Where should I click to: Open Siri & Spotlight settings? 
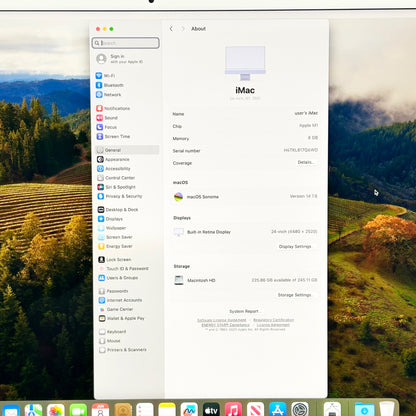pyautogui.click(x=116, y=187)
